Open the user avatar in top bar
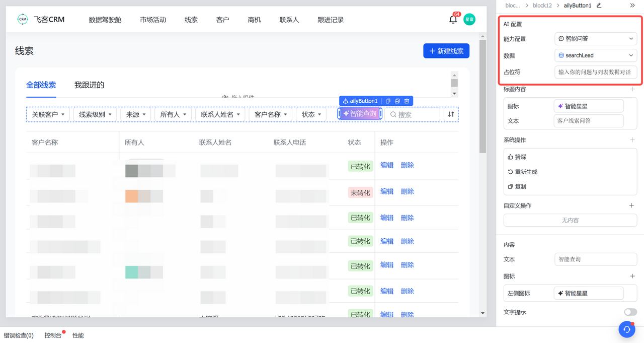This screenshot has width=644, height=343. (469, 20)
